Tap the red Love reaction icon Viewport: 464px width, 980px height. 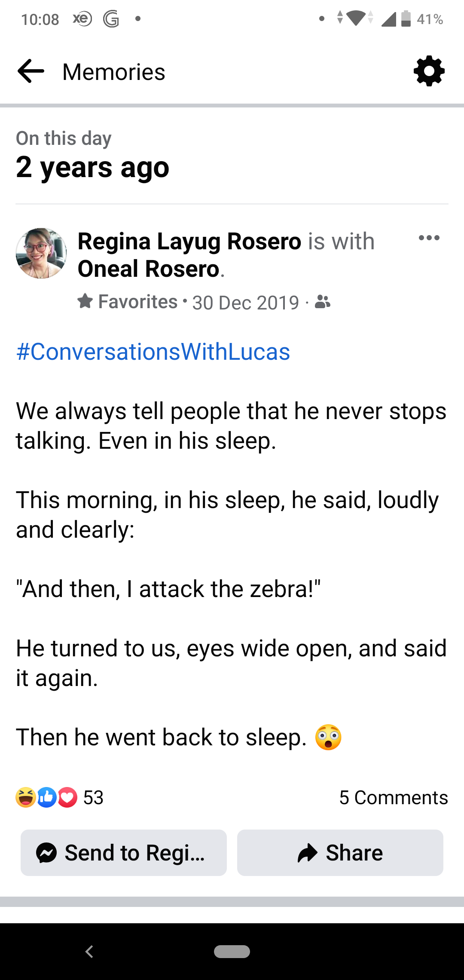pyautogui.click(x=67, y=797)
